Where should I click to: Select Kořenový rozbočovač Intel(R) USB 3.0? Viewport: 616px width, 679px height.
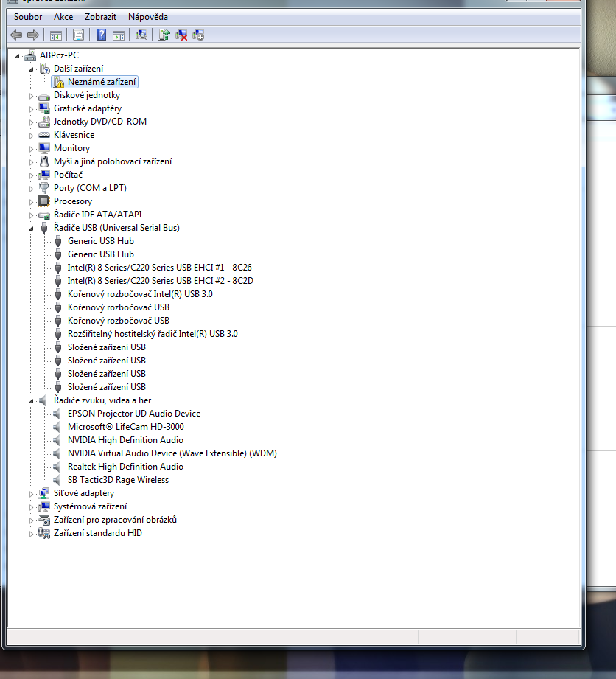click(x=140, y=294)
